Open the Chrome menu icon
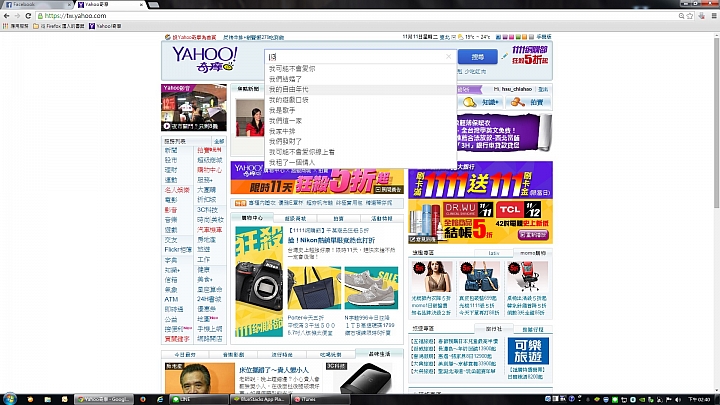The image size is (720, 405). coord(714,16)
